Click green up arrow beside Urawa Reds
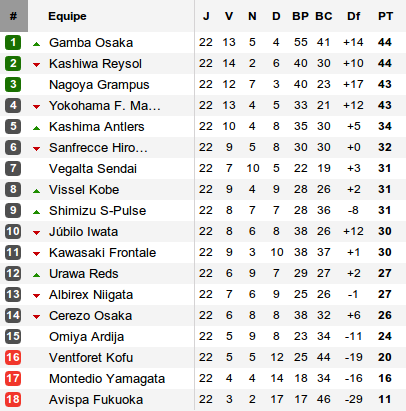 (37, 275)
